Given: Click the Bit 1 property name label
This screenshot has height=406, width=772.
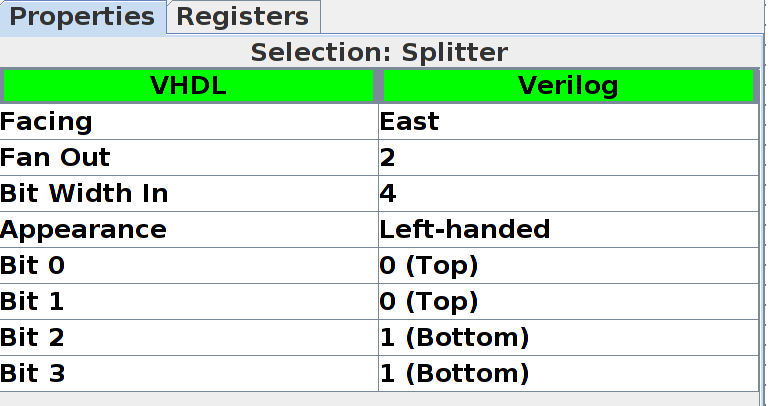Looking at the screenshot, I should point(36,302).
